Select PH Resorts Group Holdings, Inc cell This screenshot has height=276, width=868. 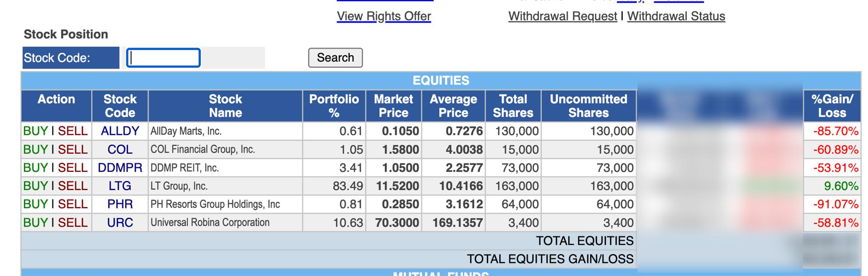[225, 204]
